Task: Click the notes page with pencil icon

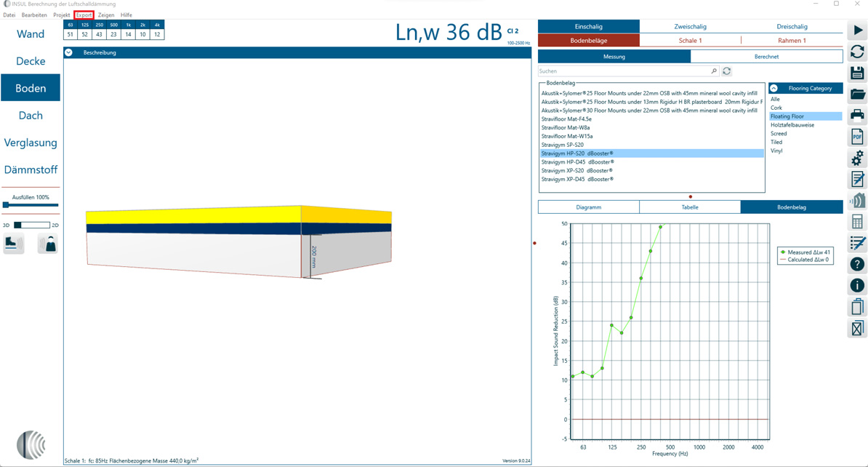Action: click(x=857, y=179)
